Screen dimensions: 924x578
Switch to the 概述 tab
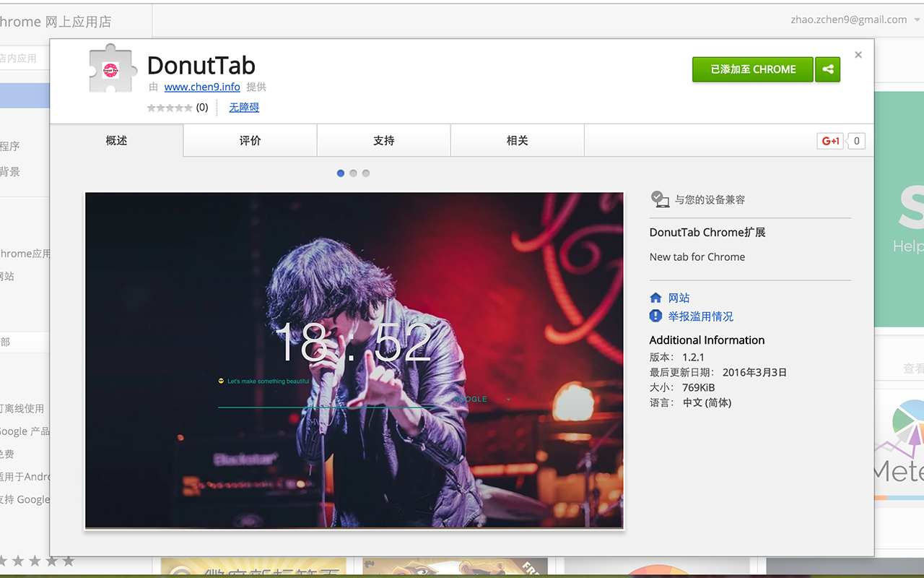click(x=116, y=140)
